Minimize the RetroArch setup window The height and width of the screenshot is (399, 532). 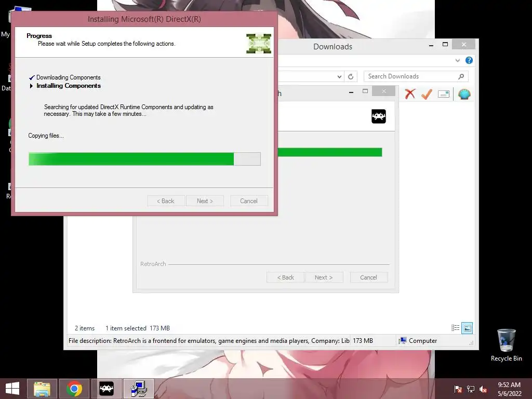pyautogui.click(x=351, y=91)
